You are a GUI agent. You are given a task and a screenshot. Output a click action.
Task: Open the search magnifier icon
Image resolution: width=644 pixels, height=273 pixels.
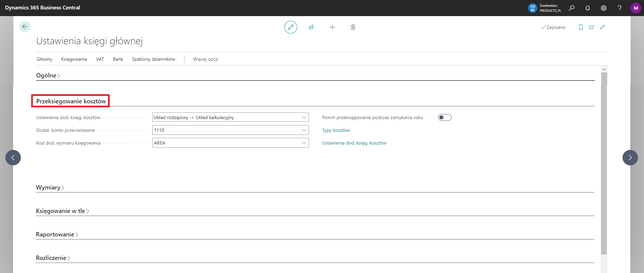pyautogui.click(x=572, y=8)
